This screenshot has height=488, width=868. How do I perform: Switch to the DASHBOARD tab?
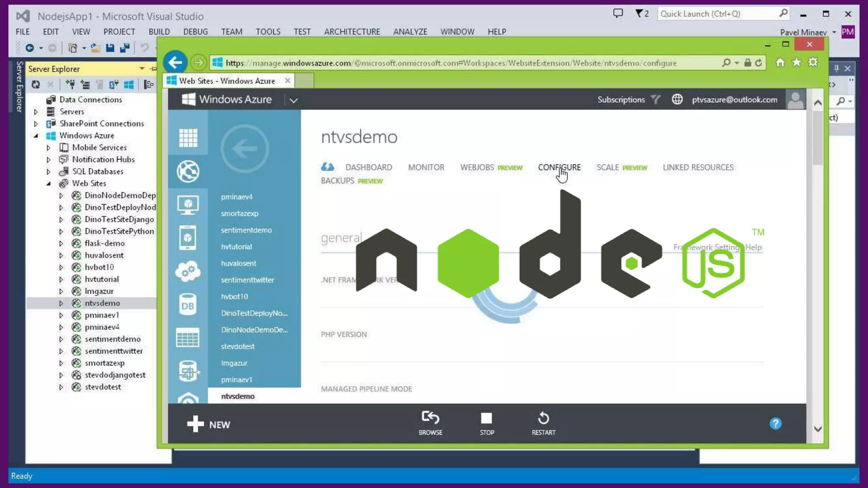(368, 167)
